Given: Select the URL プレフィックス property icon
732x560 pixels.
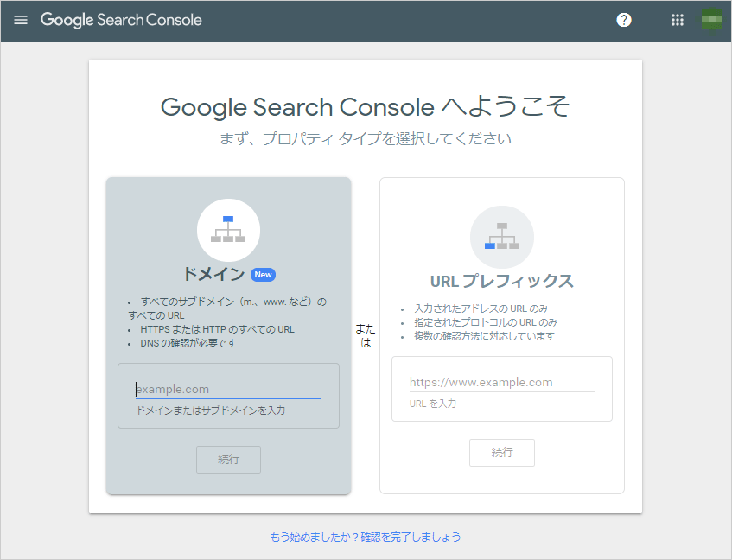Looking at the screenshot, I should click(x=501, y=236).
